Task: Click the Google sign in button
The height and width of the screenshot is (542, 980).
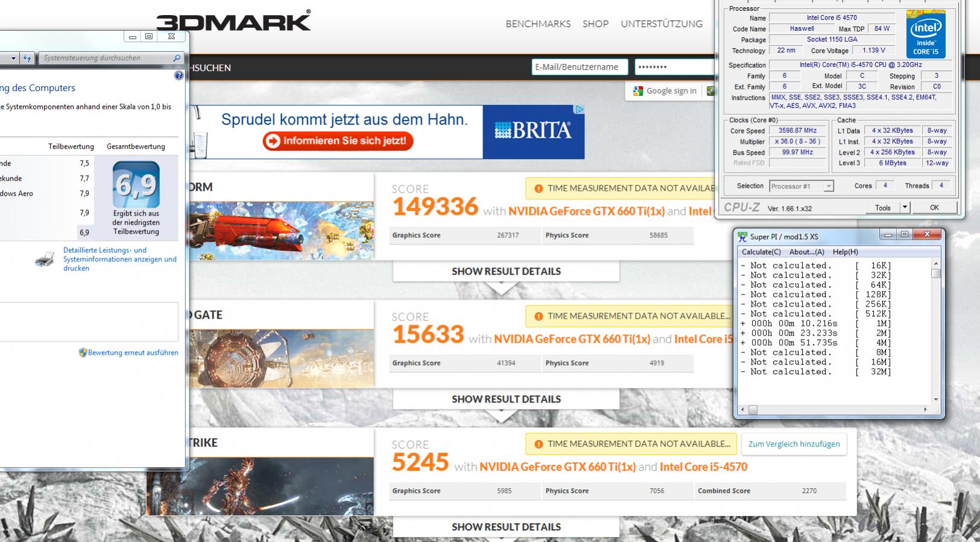Action: pyautogui.click(x=665, y=91)
